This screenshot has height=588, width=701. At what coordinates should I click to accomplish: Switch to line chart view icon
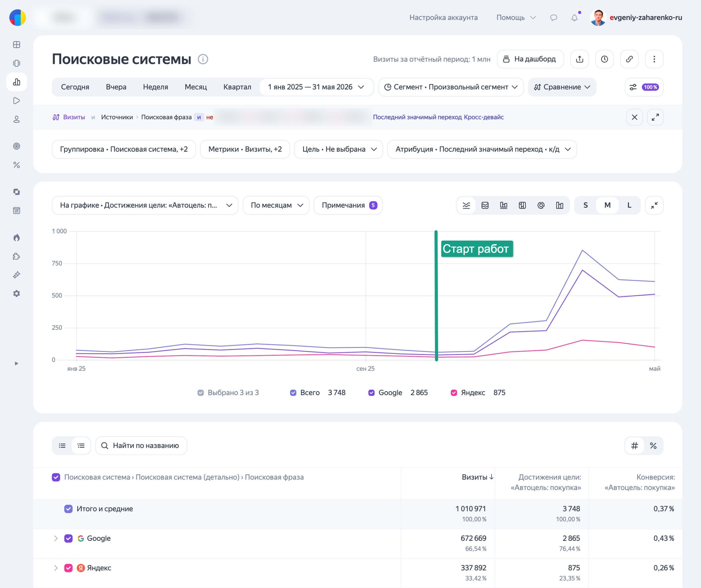coord(466,205)
